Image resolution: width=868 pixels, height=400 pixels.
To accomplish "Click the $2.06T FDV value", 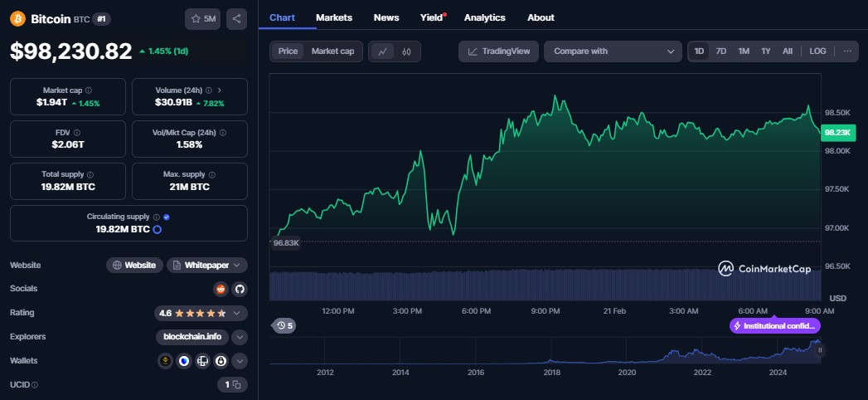I will coord(67,144).
